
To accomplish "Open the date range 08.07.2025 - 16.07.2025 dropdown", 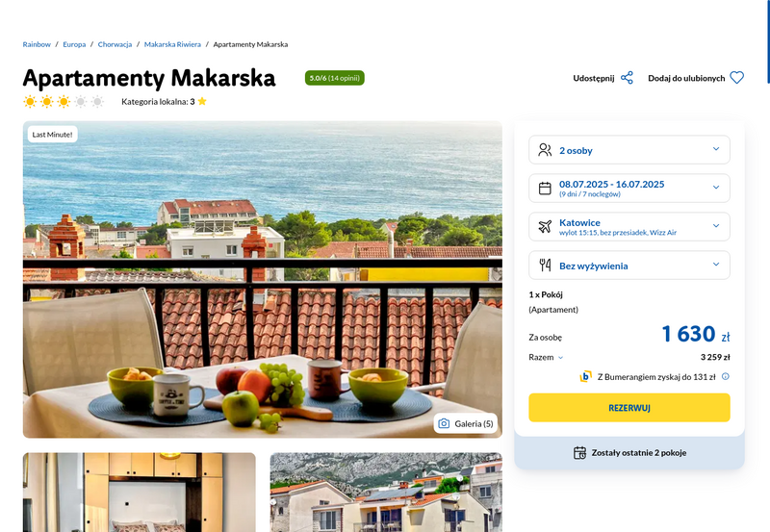I will [x=629, y=188].
